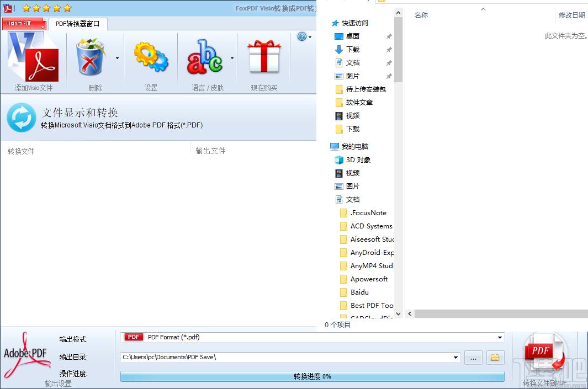The width and height of the screenshot is (588, 389).
Task: Sort by 名称 column in Explorer
Action: click(x=421, y=15)
